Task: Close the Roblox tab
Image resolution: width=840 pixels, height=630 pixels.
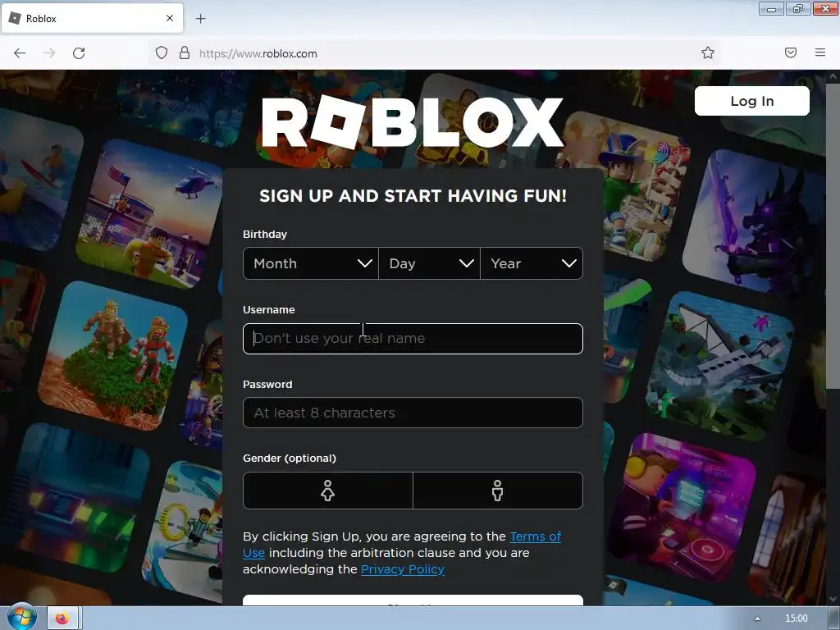Action: (170, 18)
